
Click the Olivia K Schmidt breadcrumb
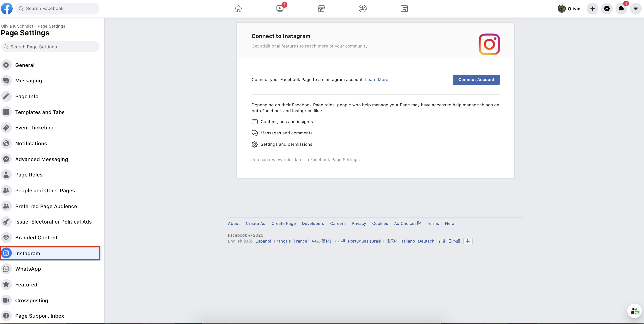(17, 26)
